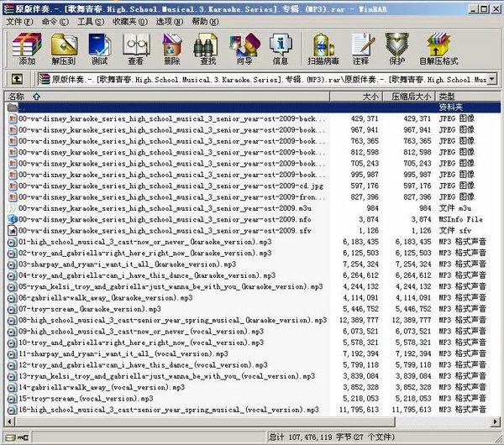Open the 命令(C) menu
504x445 pixels.
pyautogui.click(x=55, y=22)
